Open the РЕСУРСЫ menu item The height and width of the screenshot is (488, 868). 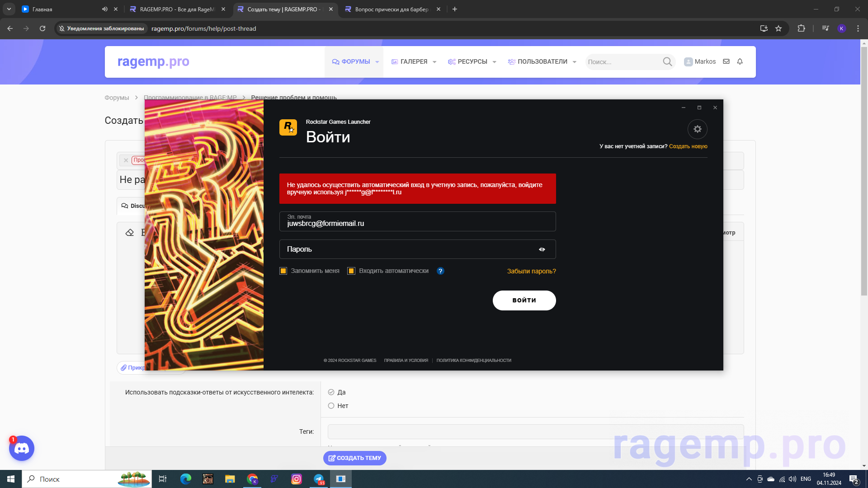click(x=472, y=62)
